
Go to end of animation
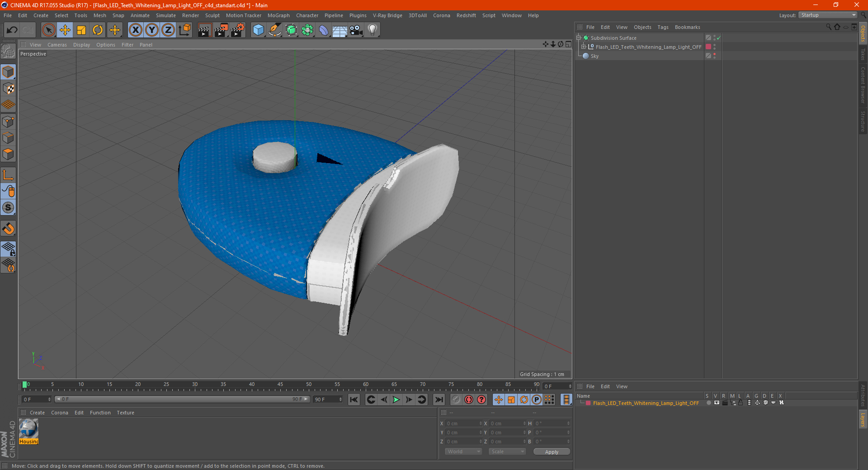point(439,399)
